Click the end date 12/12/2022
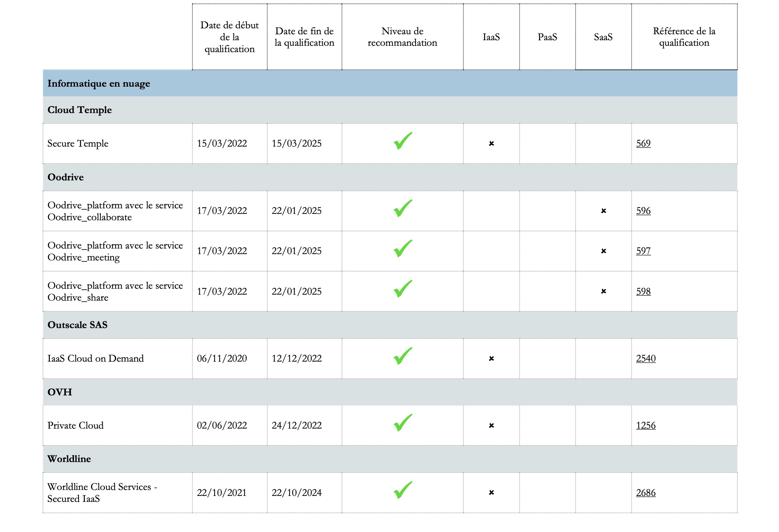This screenshot has width=779, height=532. 297,359
